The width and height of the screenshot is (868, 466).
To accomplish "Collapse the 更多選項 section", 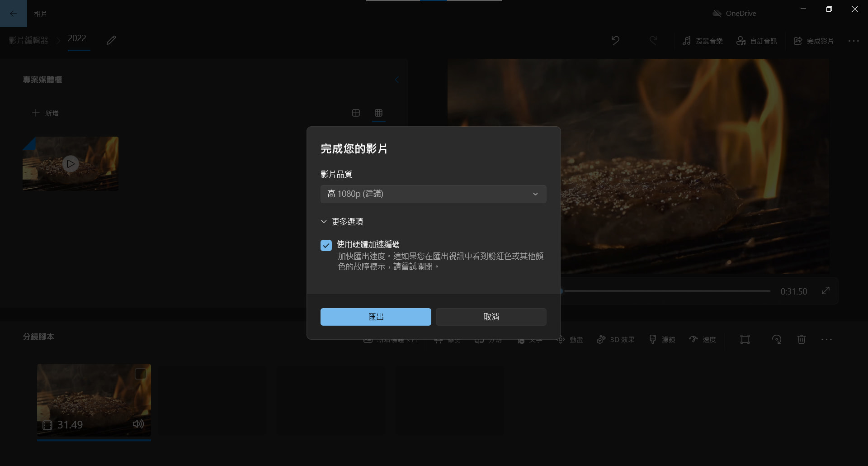I will [x=342, y=222].
